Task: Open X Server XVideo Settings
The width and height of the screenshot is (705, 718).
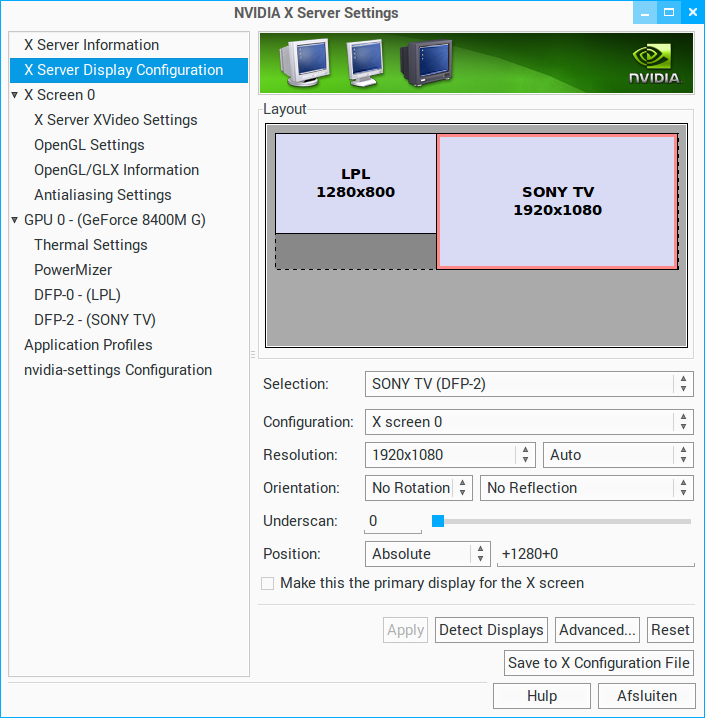Action: [x=115, y=120]
